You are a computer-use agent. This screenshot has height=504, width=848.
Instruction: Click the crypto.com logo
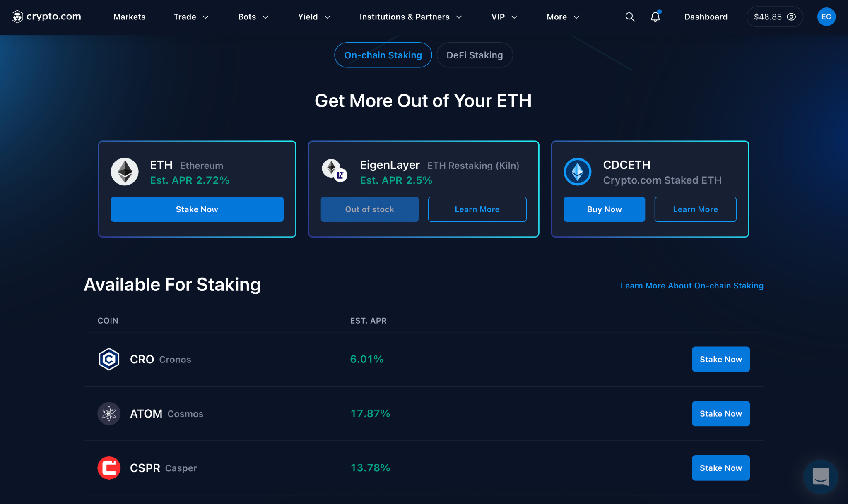click(x=46, y=17)
